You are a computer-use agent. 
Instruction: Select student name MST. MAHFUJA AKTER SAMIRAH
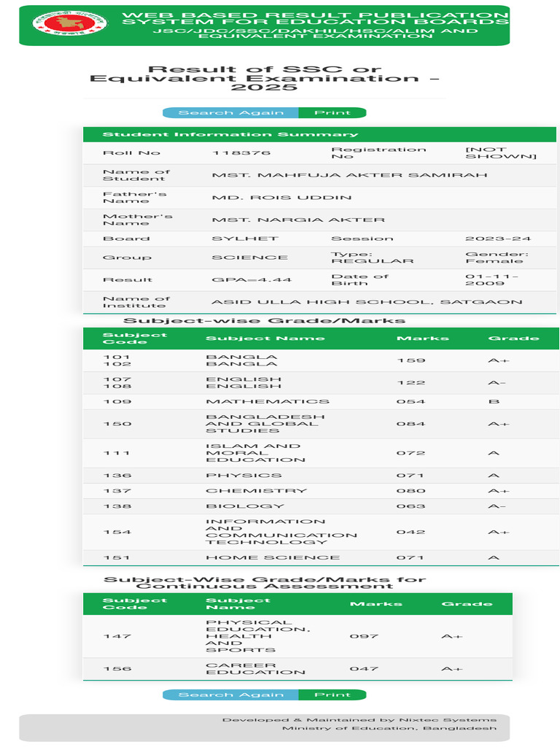[x=349, y=175]
